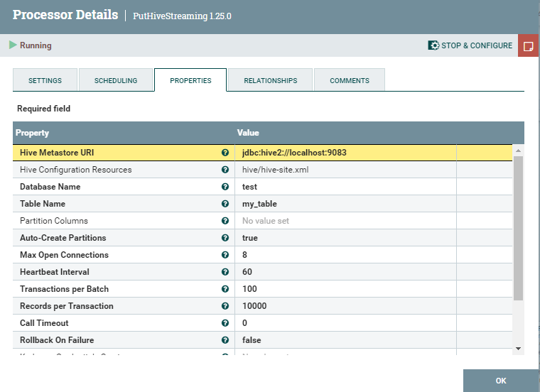Select the Properties tab

click(190, 80)
